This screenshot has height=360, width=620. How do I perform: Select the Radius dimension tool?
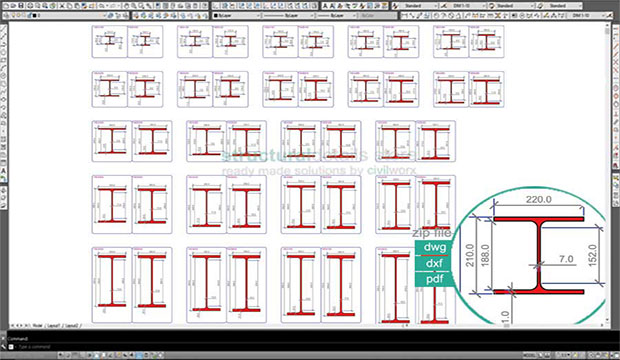[x=436, y=15]
